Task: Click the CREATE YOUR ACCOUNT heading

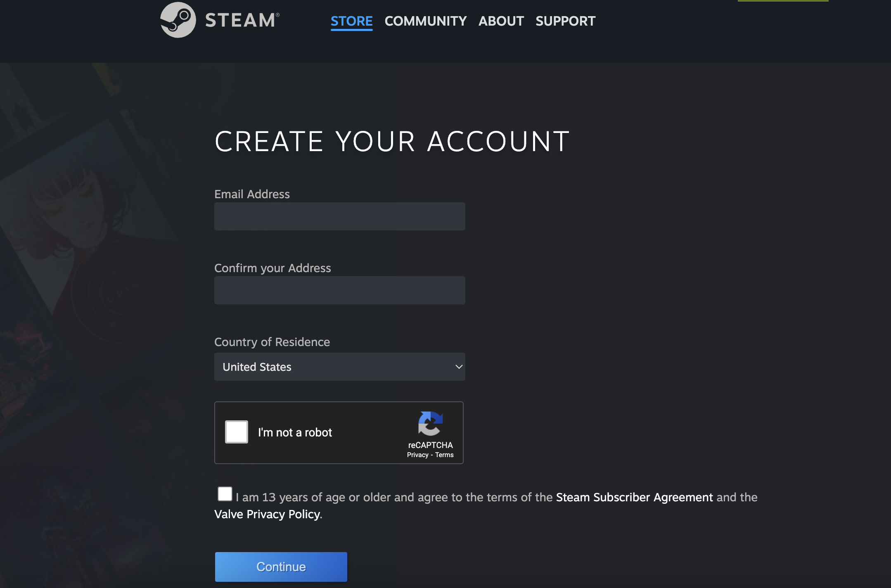Action: pos(392,142)
